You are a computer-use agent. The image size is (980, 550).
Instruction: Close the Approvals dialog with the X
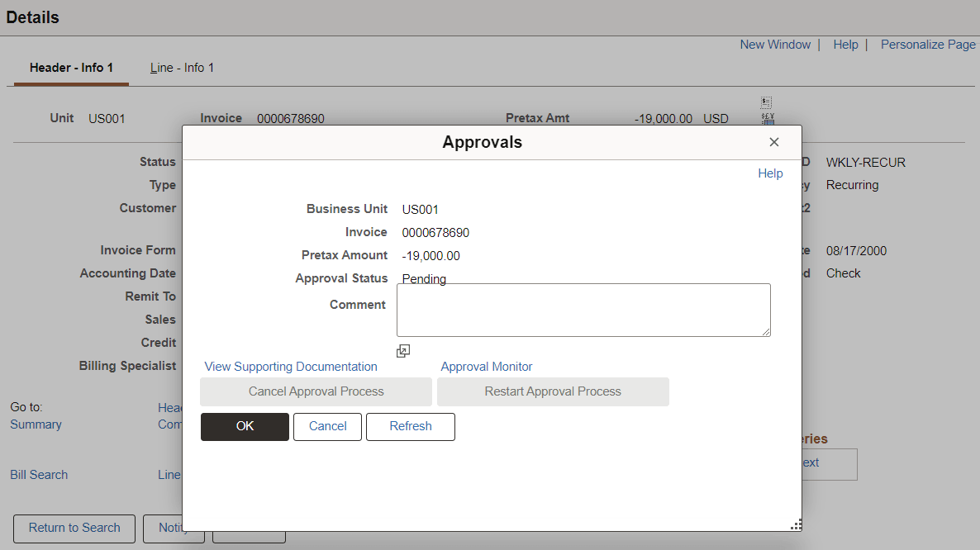(x=774, y=141)
